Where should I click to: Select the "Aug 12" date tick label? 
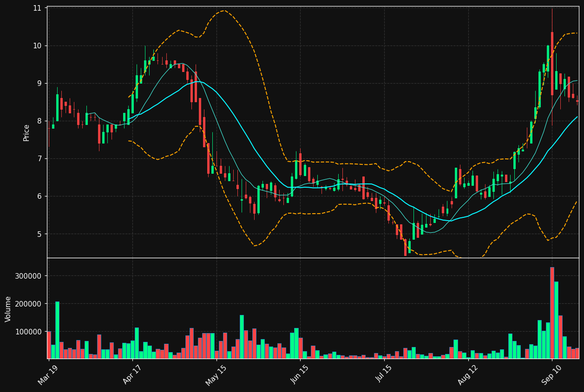pyautogui.click(x=467, y=375)
